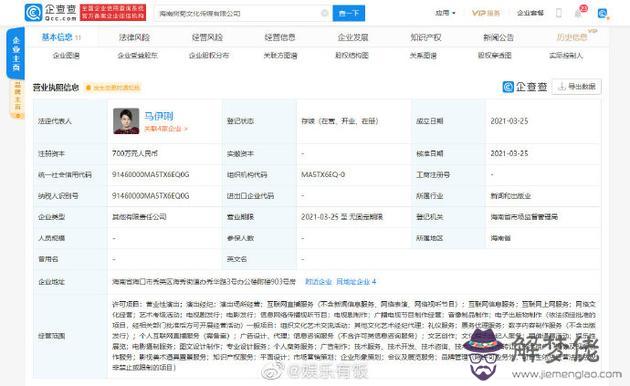
Task: Open the 企业受益股东 sub-navigation item
Action: click(x=137, y=55)
